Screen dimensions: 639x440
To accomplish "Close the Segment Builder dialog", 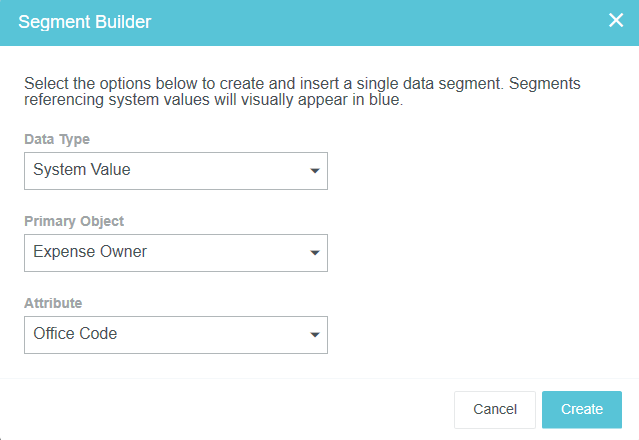I will click(616, 21).
